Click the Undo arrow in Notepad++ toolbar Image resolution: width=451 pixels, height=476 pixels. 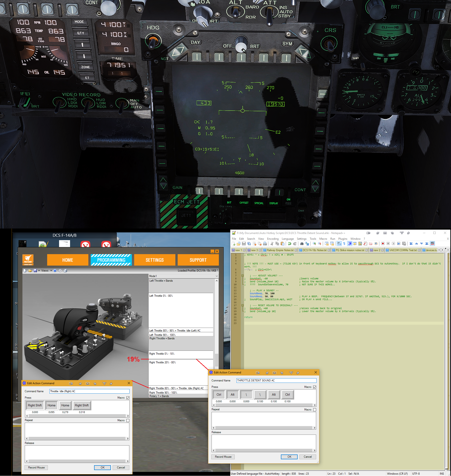coord(290,244)
